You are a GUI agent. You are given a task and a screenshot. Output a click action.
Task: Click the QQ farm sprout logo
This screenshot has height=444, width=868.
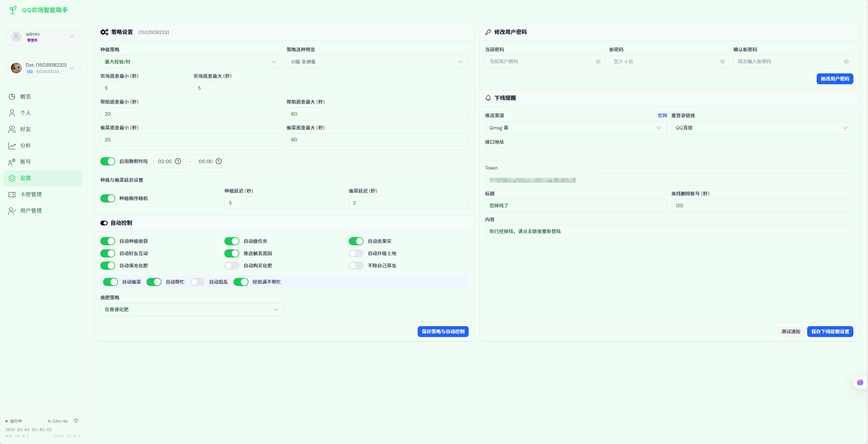[13, 10]
